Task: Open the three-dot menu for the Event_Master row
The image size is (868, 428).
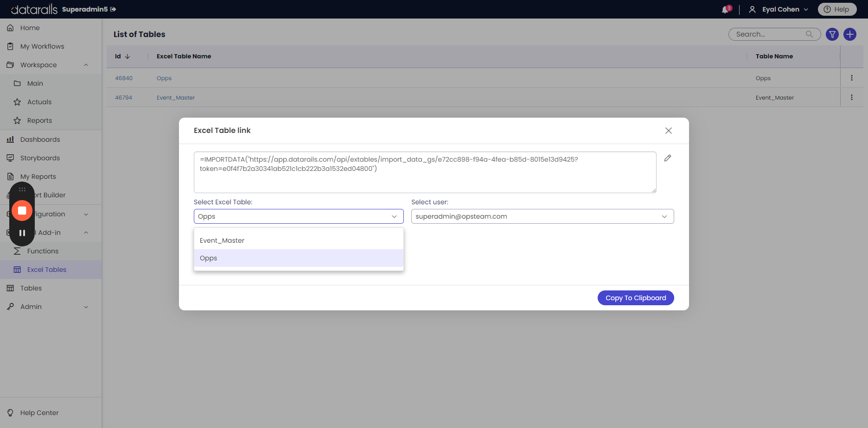Action: pyautogui.click(x=852, y=98)
